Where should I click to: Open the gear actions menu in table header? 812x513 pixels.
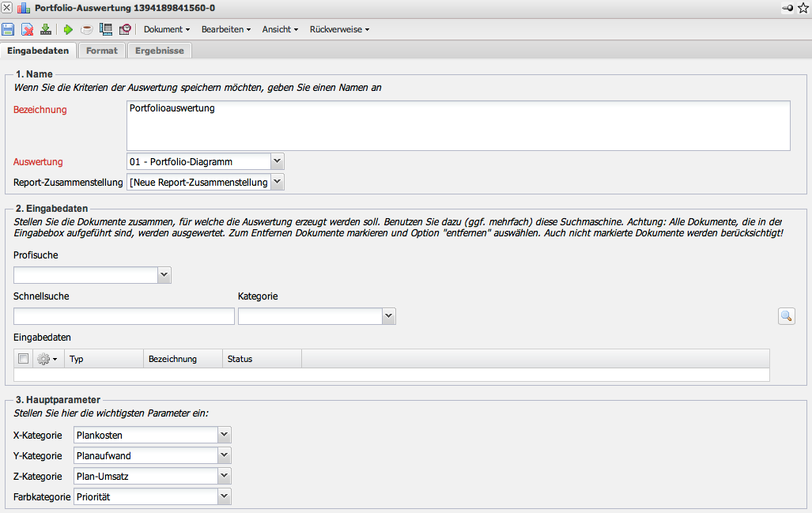pyautogui.click(x=47, y=359)
